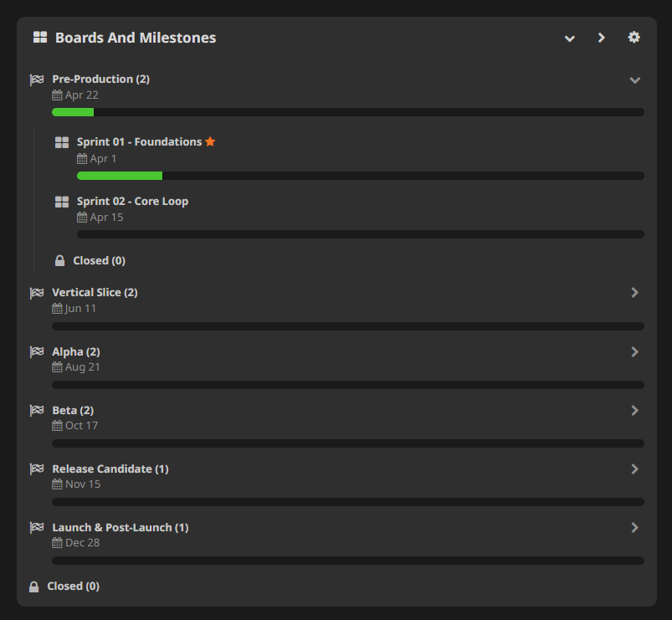672x620 pixels.
Task: Click the Release Candidate (1) milestone title
Action: coord(110,469)
